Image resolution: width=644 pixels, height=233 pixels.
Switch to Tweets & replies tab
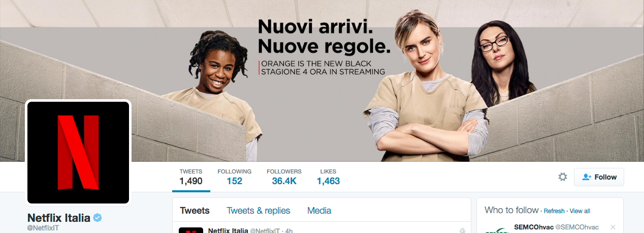[259, 211]
